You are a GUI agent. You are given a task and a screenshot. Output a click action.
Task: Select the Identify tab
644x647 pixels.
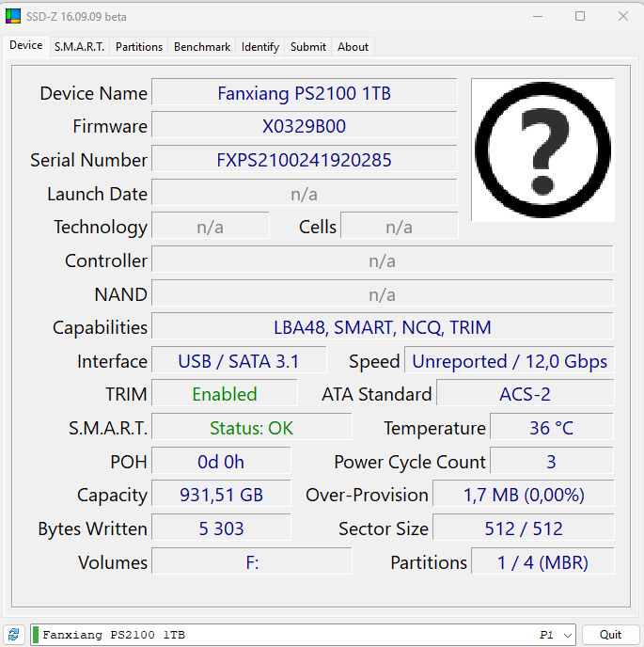click(259, 46)
